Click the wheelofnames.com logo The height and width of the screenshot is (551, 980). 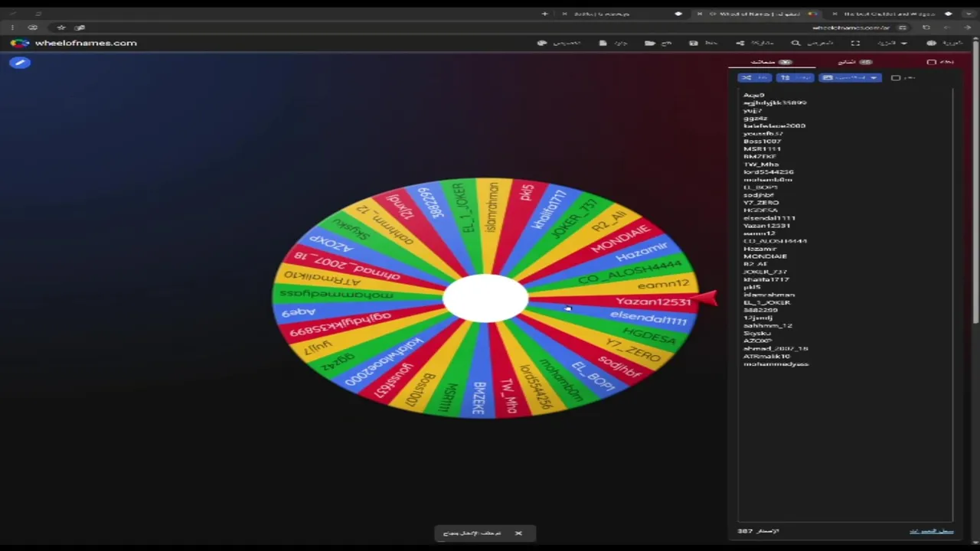[x=73, y=43]
